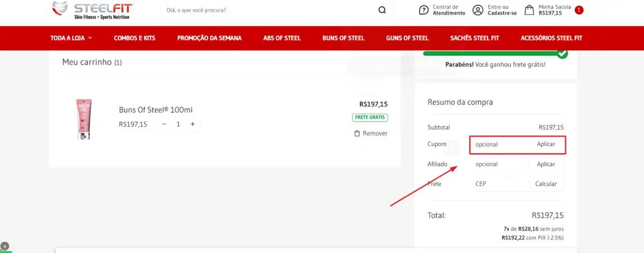Image resolution: width=644 pixels, height=253 pixels.
Task: Open Guns of Steel category
Action: [x=407, y=38]
